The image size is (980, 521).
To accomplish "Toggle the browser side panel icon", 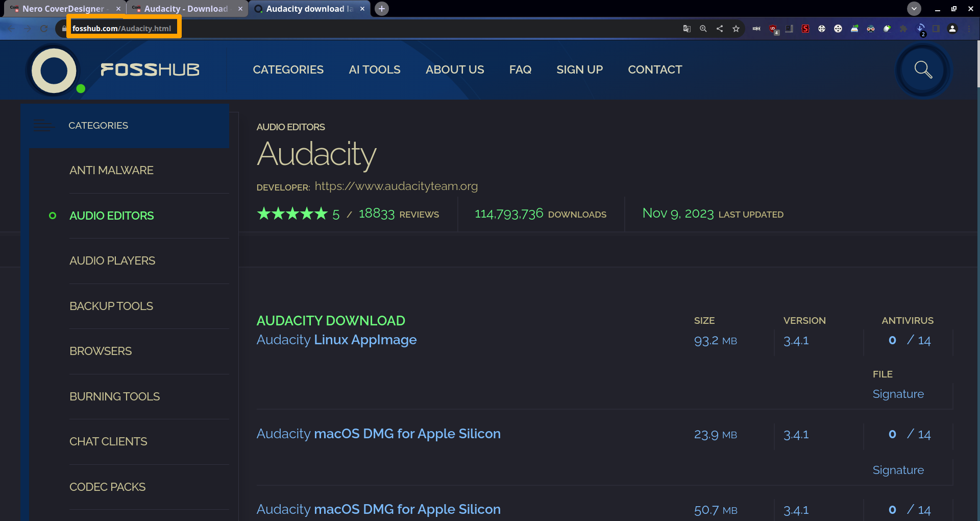I will [x=936, y=29].
